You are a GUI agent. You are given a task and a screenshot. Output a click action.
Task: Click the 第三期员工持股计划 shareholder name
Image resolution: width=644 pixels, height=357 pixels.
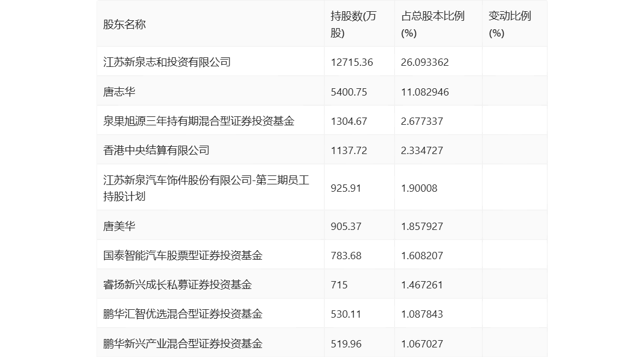pos(206,188)
